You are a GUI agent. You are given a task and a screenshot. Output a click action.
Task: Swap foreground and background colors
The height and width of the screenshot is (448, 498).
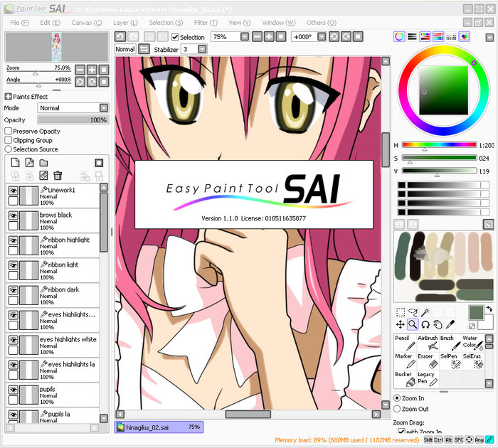(489, 309)
